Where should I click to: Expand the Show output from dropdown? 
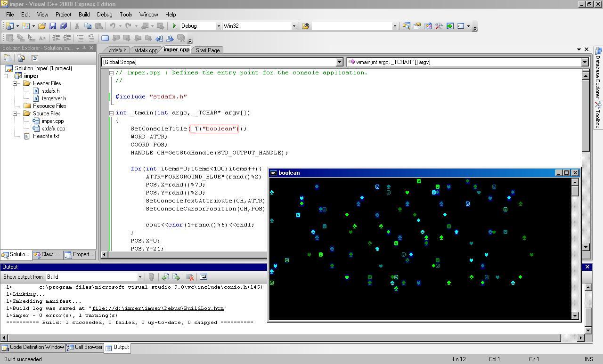click(139, 277)
